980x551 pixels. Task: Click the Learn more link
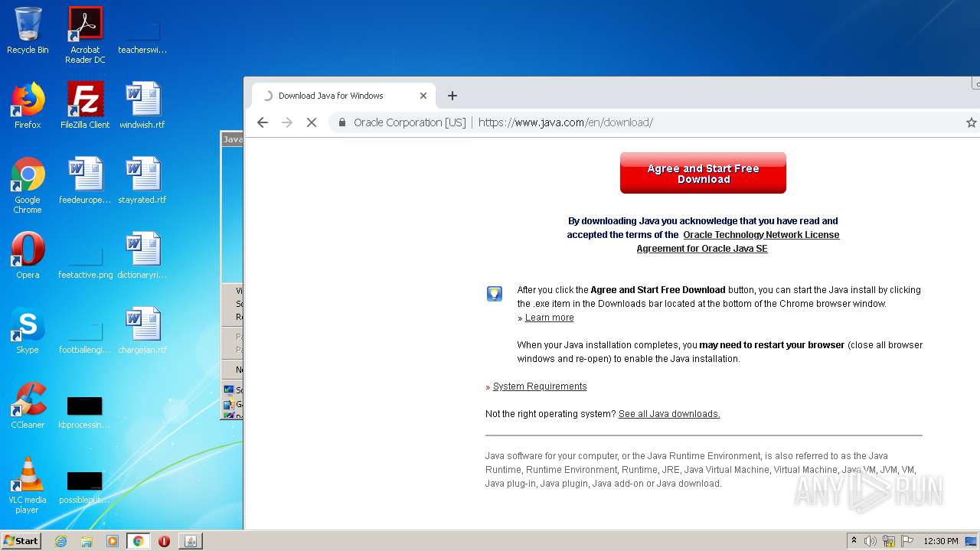(x=549, y=318)
